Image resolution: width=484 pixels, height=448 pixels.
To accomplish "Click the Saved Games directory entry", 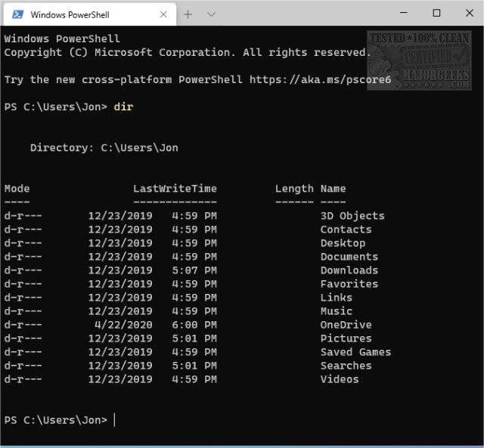I will (355, 352).
